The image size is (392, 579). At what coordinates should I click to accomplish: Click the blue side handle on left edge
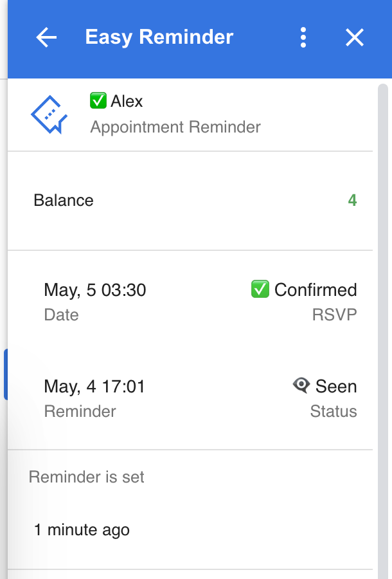[5, 374]
